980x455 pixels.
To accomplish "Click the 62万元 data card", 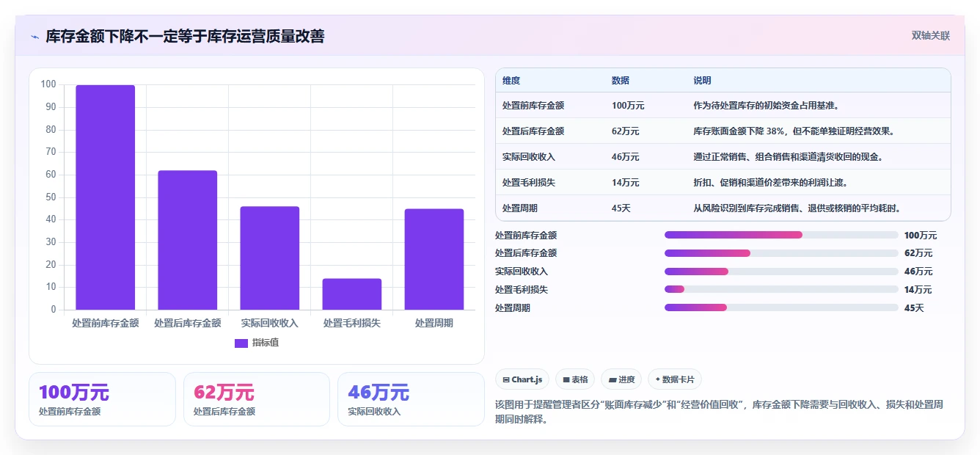I will click(x=257, y=399).
